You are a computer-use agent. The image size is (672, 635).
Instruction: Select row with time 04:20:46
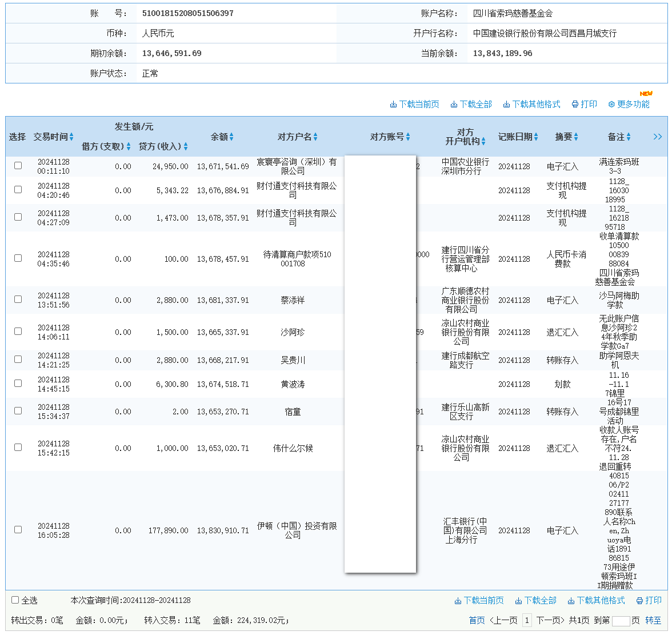18,190
